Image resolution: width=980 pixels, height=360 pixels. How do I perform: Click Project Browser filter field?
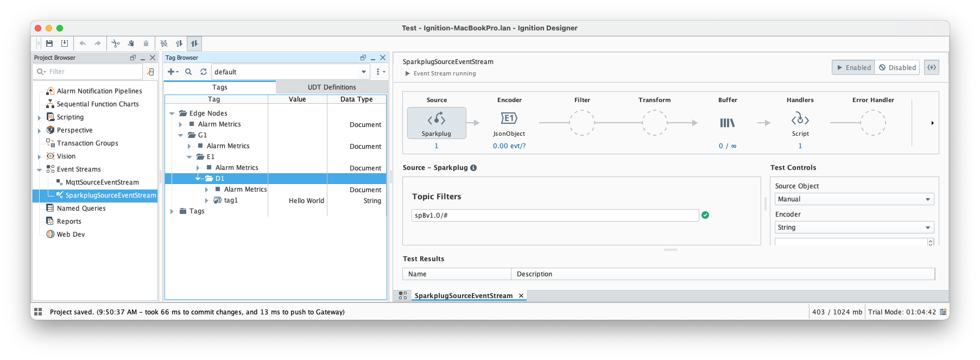(x=88, y=72)
